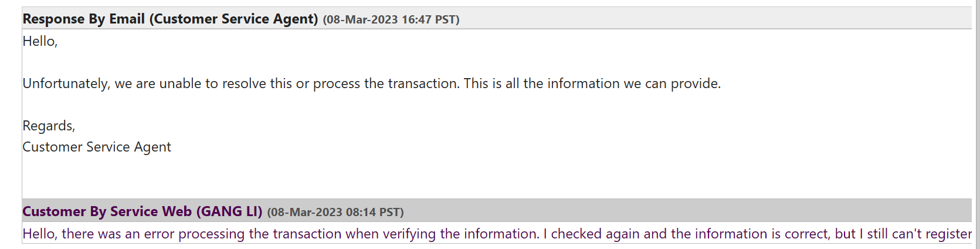Click the 16:47 PST response timestamp
This screenshot has width=980, height=249.
point(430,19)
